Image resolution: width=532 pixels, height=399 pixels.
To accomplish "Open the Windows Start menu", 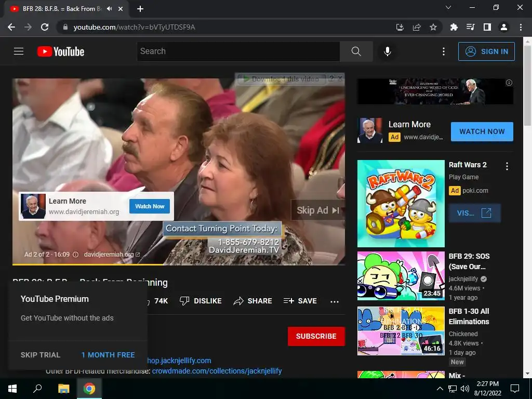I will [x=12, y=389].
